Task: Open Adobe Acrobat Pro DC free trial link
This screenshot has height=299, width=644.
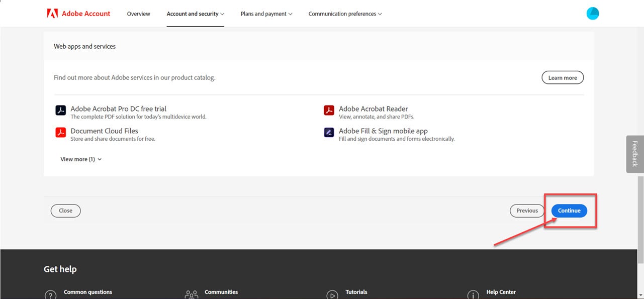Action: coord(118,109)
